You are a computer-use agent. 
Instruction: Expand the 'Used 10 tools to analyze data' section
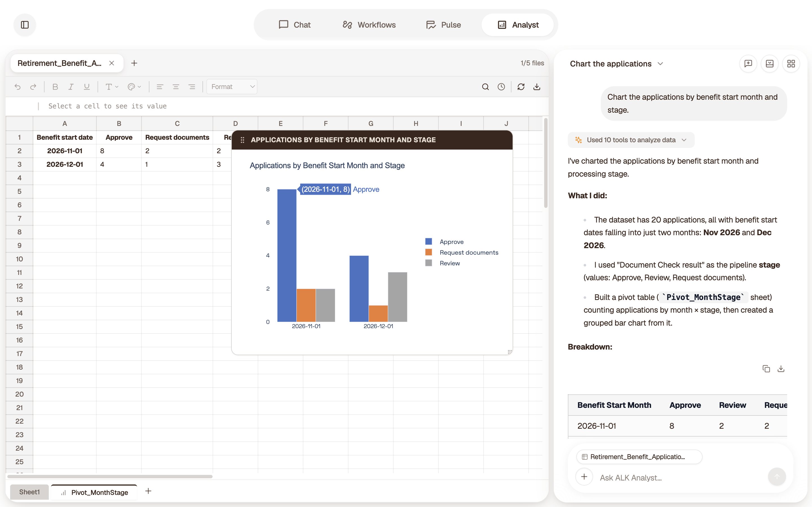(x=631, y=140)
